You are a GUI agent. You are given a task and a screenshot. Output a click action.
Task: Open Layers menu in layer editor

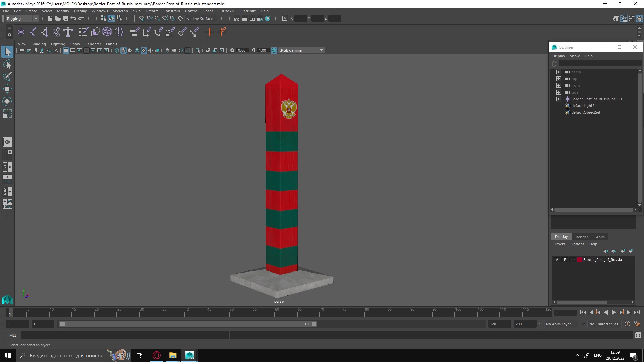[x=559, y=244]
